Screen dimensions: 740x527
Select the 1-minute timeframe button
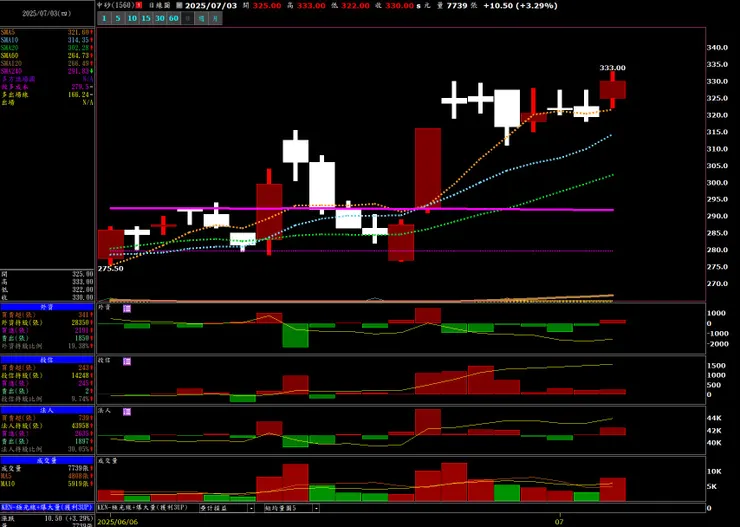click(x=104, y=18)
